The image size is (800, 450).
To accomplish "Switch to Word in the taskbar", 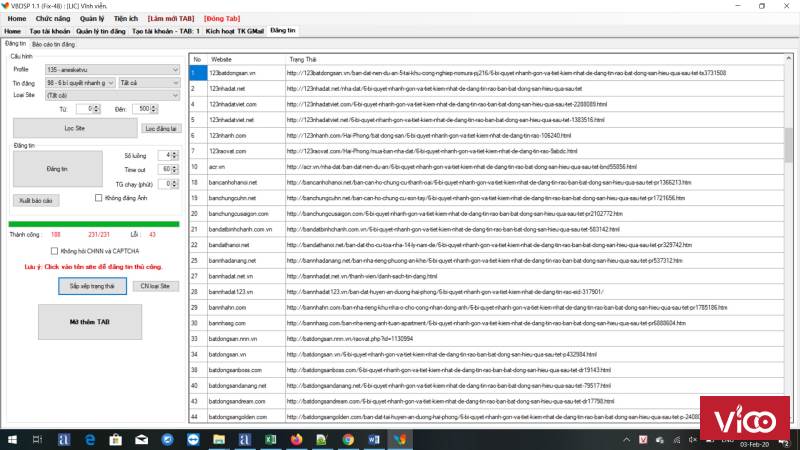I will point(373,439).
